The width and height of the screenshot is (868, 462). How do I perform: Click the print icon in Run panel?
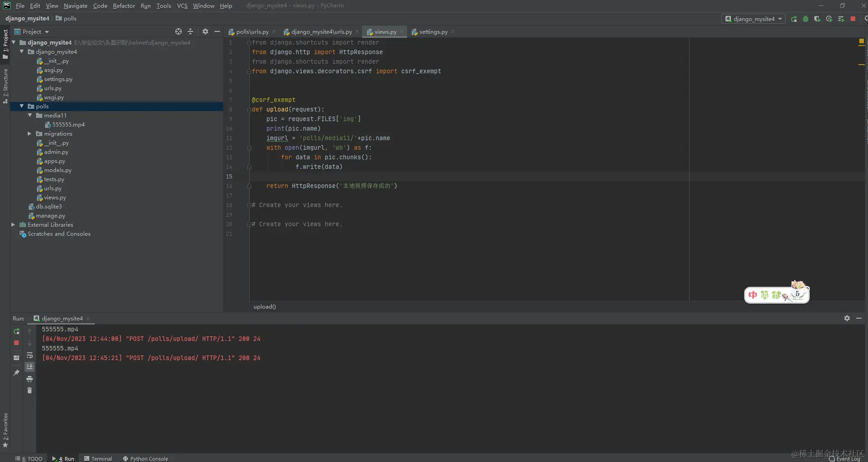coord(30,379)
